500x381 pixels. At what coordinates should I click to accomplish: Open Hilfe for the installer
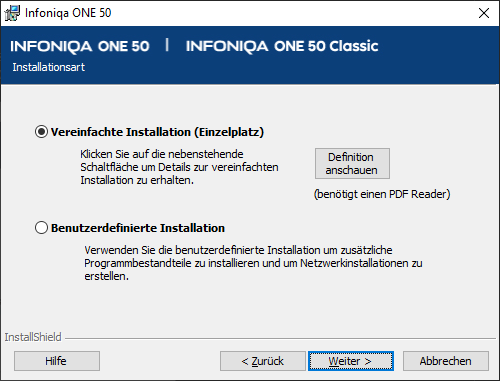[x=57, y=361]
